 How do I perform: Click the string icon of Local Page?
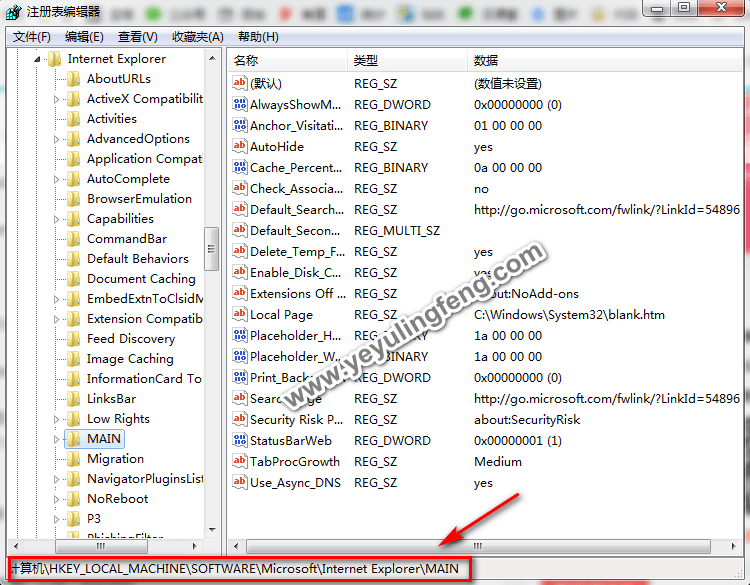(240, 314)
